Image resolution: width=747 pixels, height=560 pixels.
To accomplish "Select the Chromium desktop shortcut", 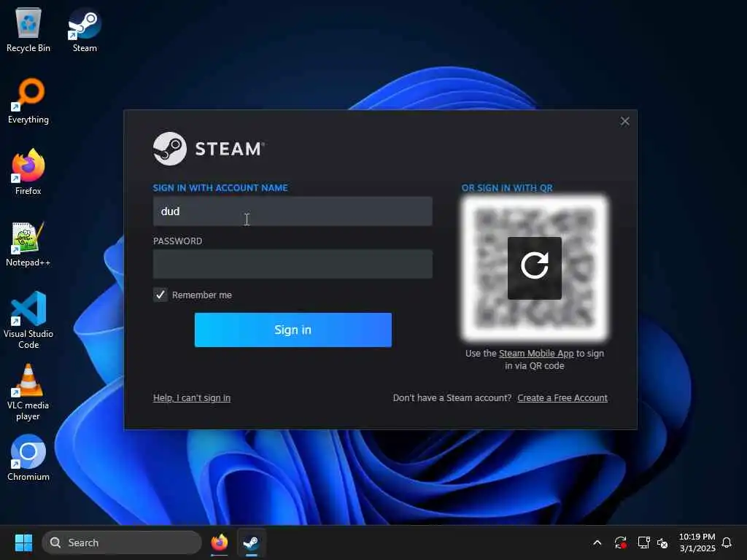I will click(x=28, y=458).
